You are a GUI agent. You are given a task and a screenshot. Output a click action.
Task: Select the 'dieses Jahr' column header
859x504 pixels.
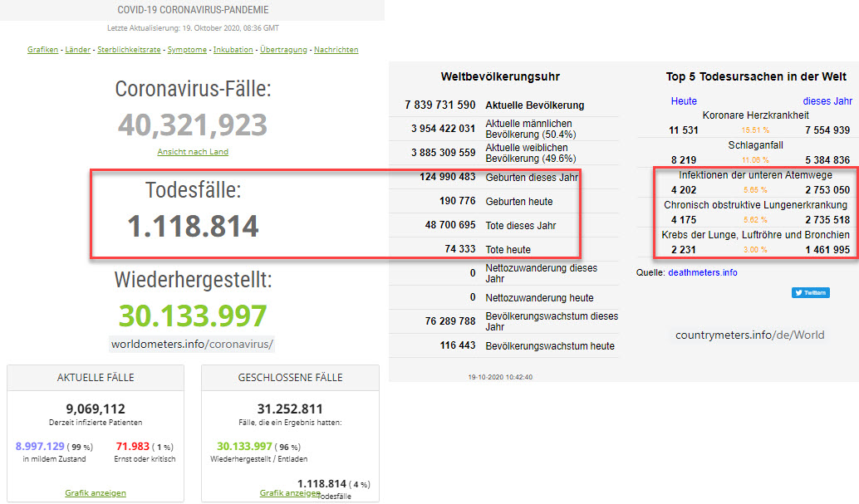[827, 101]
